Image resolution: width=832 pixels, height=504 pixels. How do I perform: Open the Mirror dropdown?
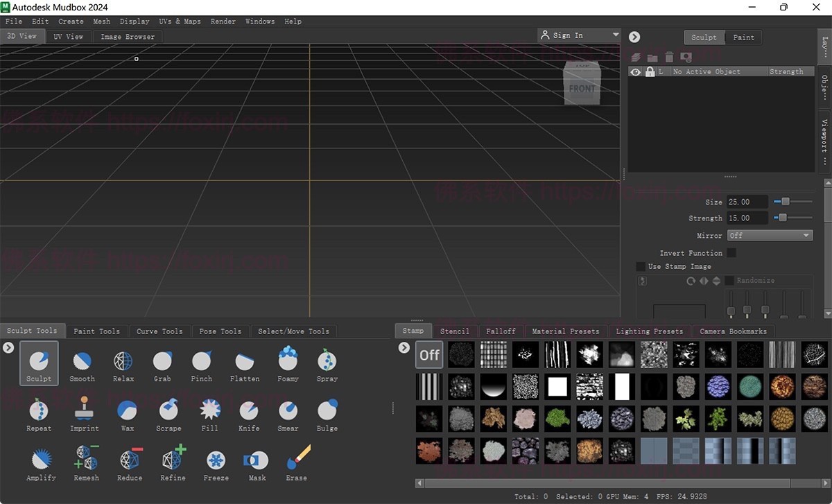(x=770, y=235)
